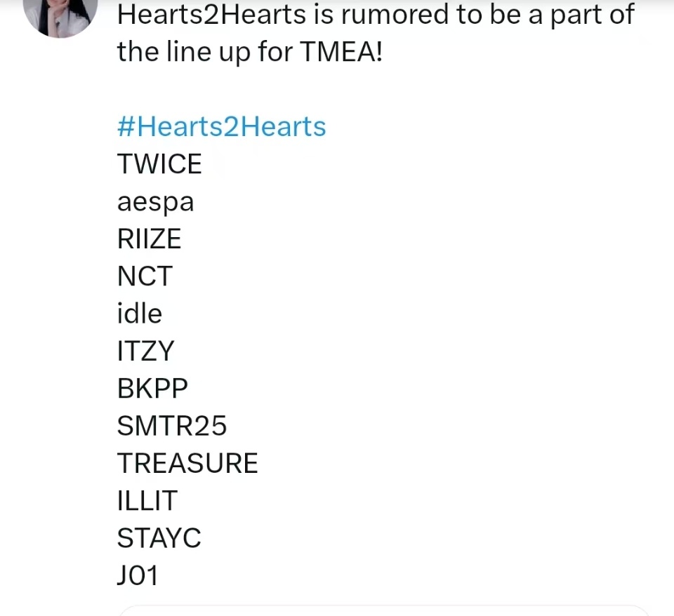The width and height of the screenshot is (674, 616).
Task: Tap the idle entry in the lineup
Action: coord(140,313)
